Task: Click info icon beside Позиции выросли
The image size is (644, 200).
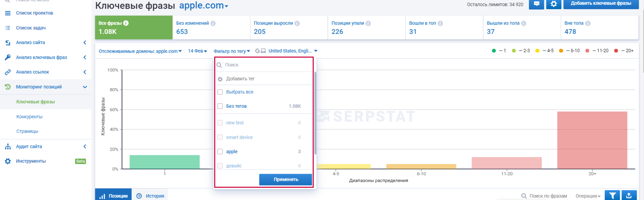Action: coord(297,23)
